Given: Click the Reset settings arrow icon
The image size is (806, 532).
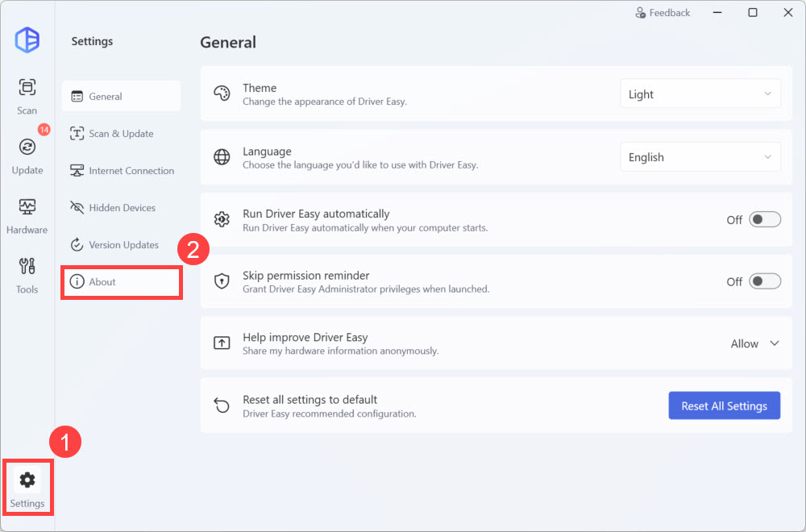Looking at the screenshot, I should [222, 405].
